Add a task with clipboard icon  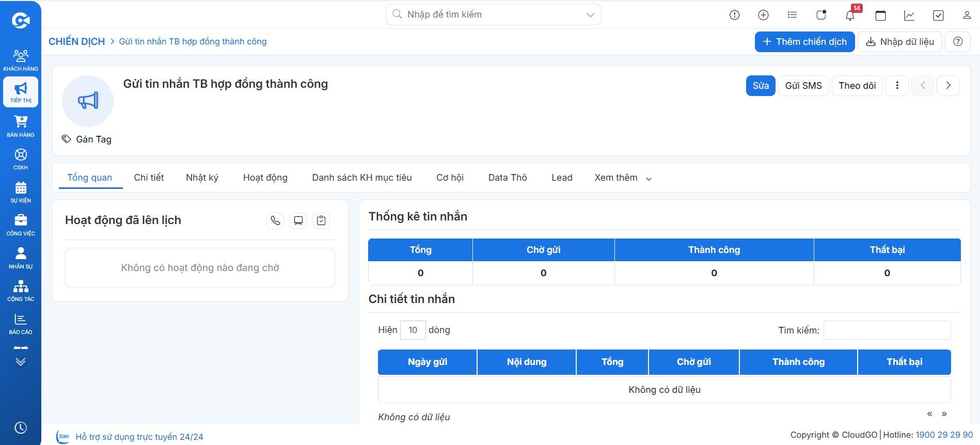(x=321, y=221)
